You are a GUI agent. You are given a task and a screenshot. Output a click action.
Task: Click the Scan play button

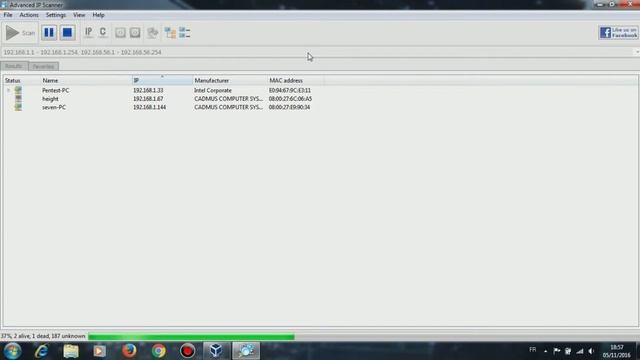pyautogui.click(x=20, y=33)
